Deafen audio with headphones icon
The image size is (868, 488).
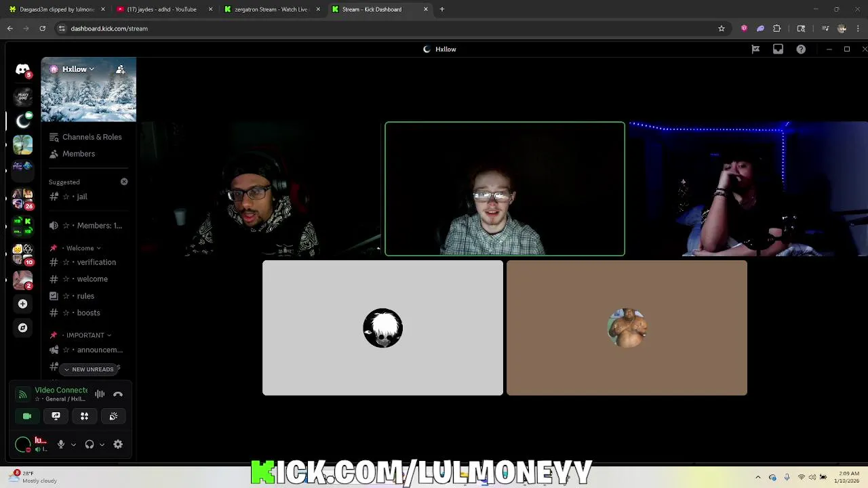click(90, 445)
